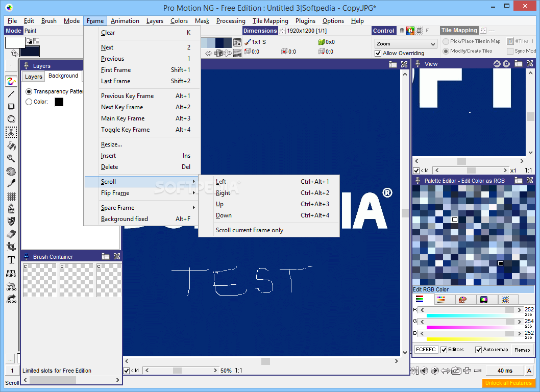
Task: Click the mask tool icon
Action: click(x=11, y=221)
